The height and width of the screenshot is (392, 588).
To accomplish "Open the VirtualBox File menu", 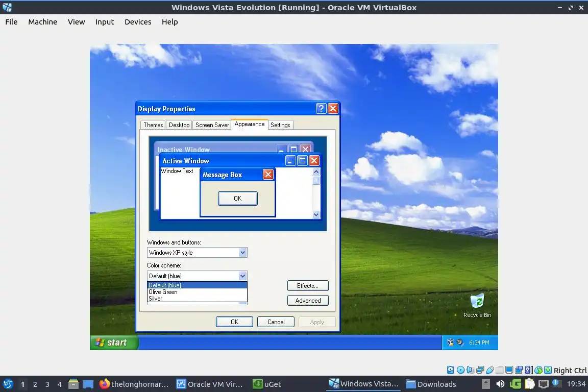I will (x=11, y=22).
